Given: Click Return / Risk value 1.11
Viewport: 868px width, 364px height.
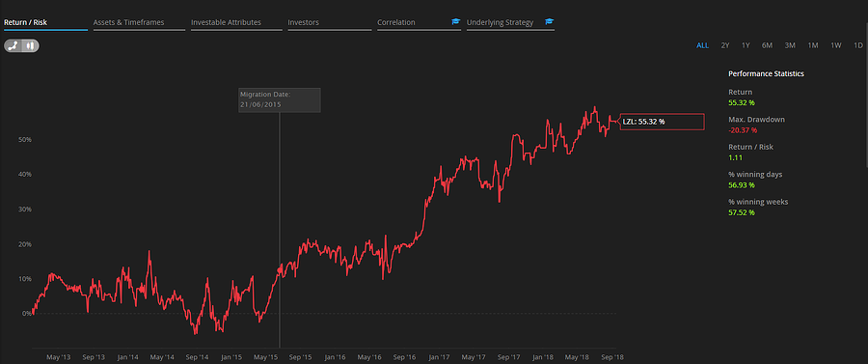Looking at the screenshot, I should [x=735, y=157].
